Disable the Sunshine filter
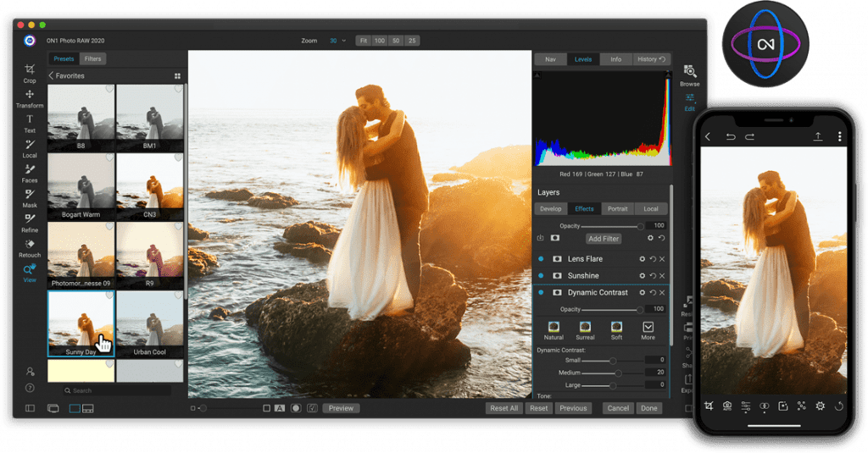 point(541,275)
